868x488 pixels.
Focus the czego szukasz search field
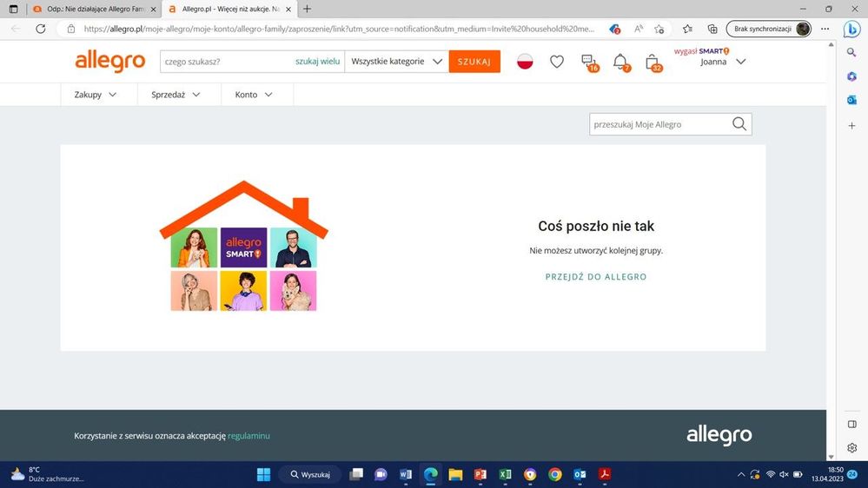pyautogui.click(x=227, y=62)
